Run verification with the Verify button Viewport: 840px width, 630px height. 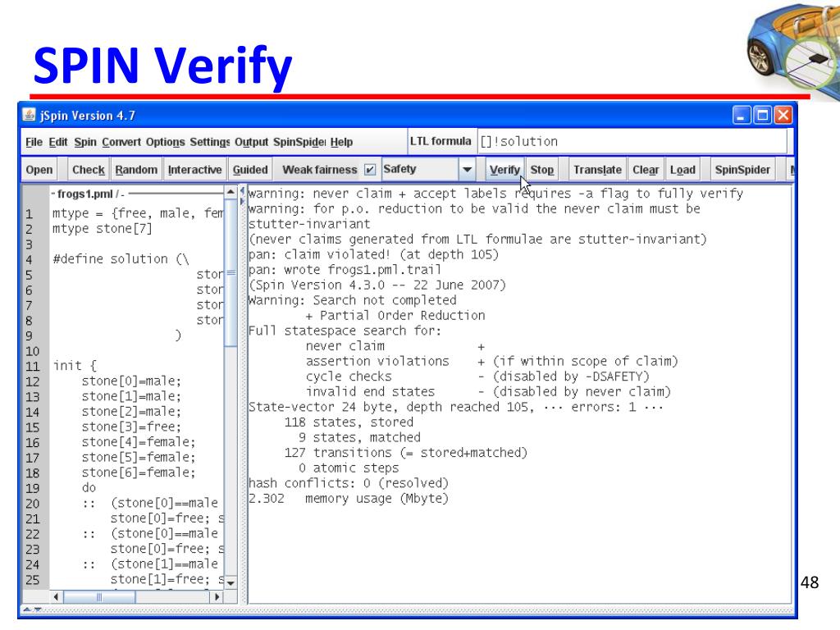[504, 169]
